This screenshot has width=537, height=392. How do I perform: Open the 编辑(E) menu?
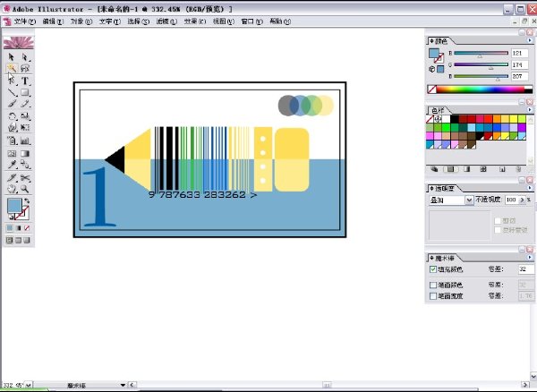(x=53, y=21)
